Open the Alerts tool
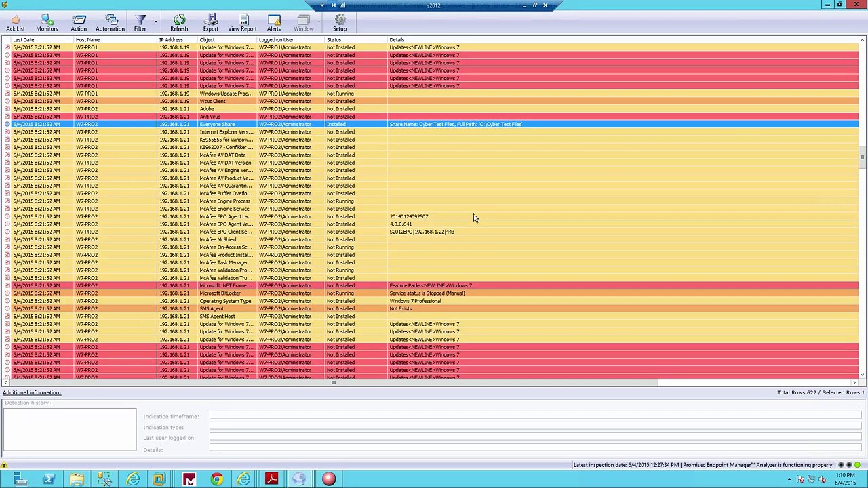 (x=274, y=23)
